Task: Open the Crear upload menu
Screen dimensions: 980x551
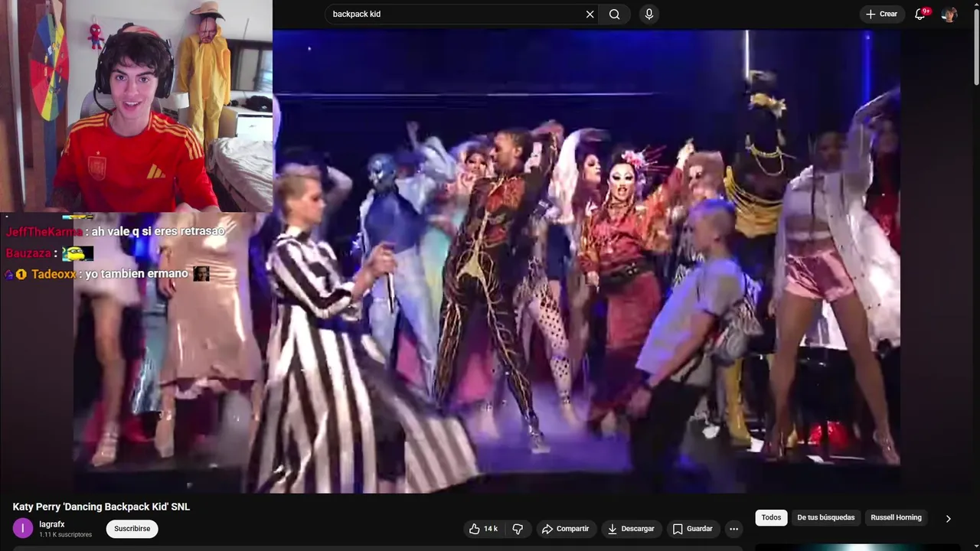Action: click(881, 14)
